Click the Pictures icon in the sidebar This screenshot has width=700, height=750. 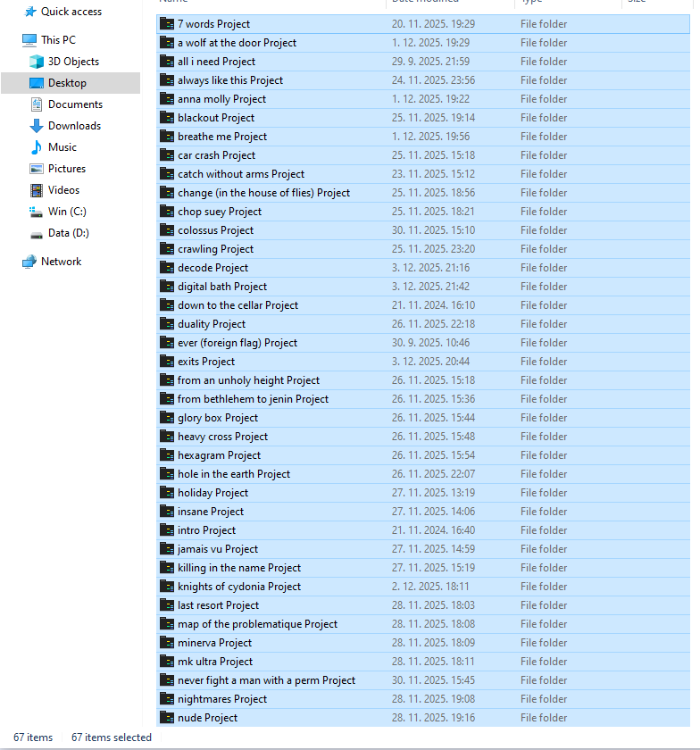click(37, 169)
